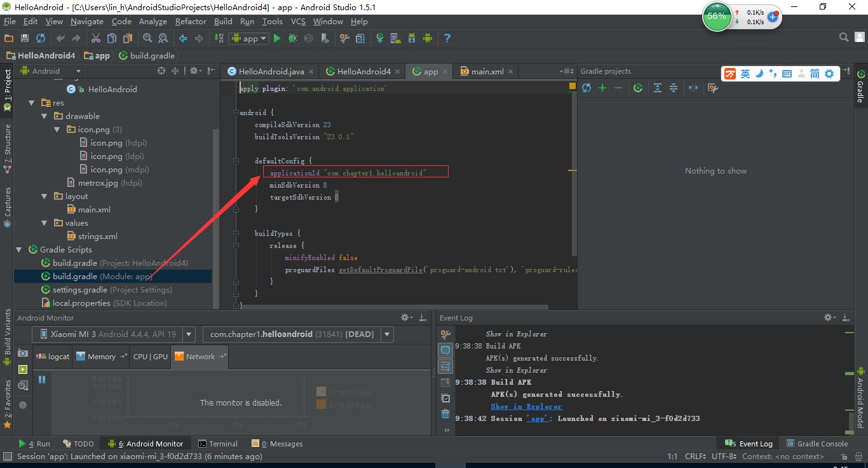Collapse the Gradle Scripts node
The height and width of the screenshot is (468, 868).
pyautogui.click(x=18, y=249)
